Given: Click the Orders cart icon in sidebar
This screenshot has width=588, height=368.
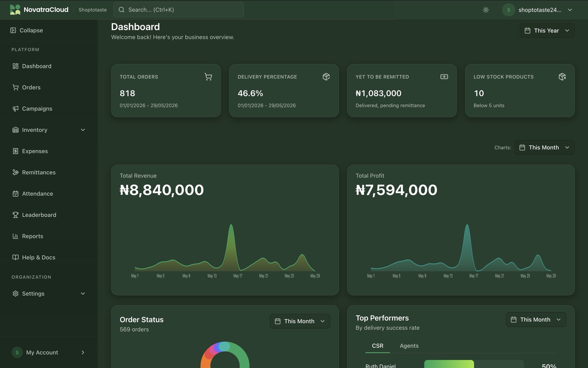Looking at the screenshot, I should (x=15, y=87).
